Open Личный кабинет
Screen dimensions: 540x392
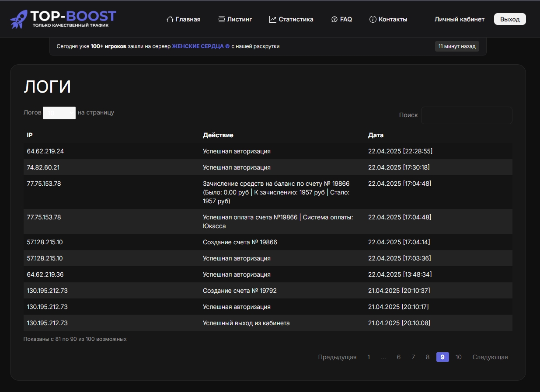click(x=459, y=19)
